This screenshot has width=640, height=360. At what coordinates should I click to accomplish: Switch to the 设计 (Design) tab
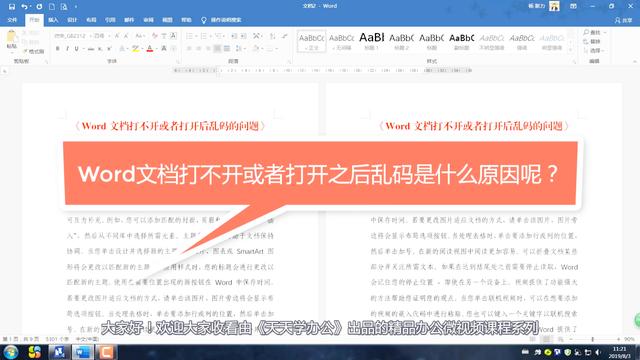click(x=72, y=20)
